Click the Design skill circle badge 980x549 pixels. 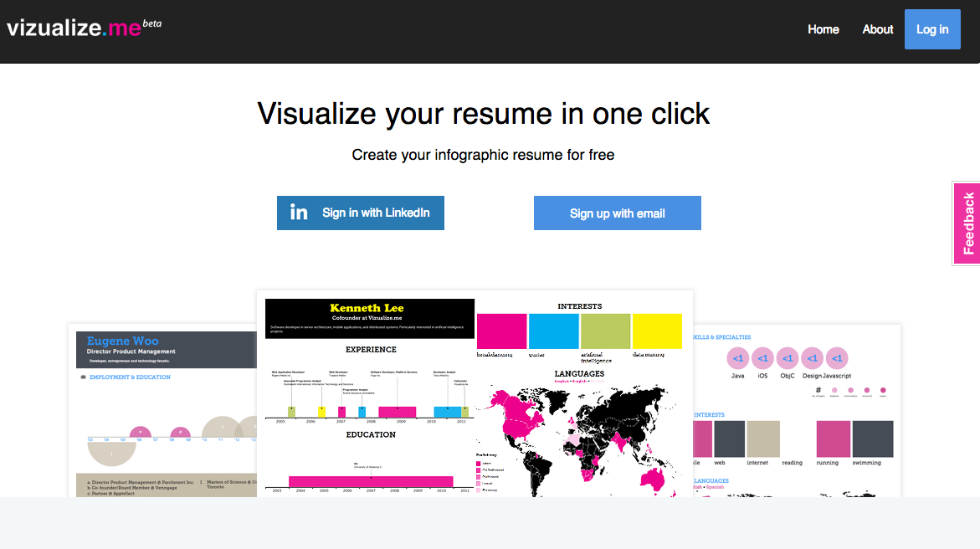pyautogui.click(x=812, y=358)
